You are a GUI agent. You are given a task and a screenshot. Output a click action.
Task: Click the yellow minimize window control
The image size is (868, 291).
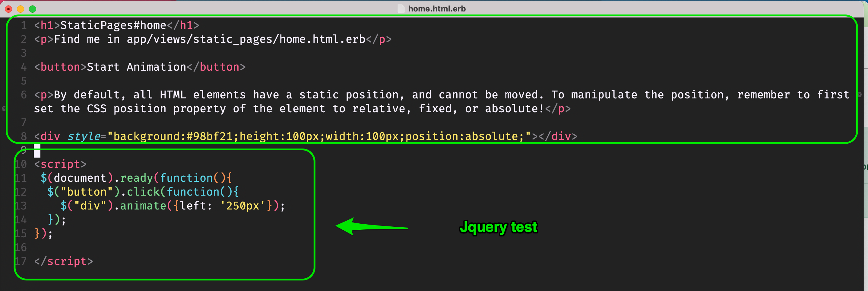(x=20, y=9)
